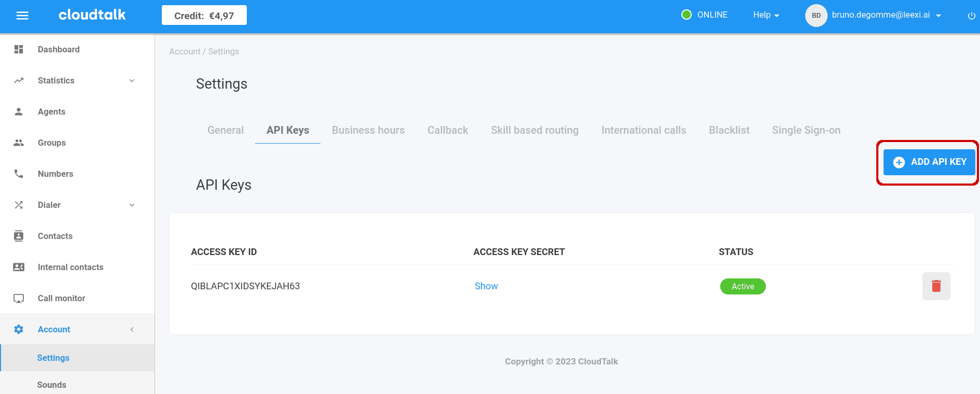This screenshot has height=394, width=980.
Task: Click the Agents person icon
Action: point(19,111)
